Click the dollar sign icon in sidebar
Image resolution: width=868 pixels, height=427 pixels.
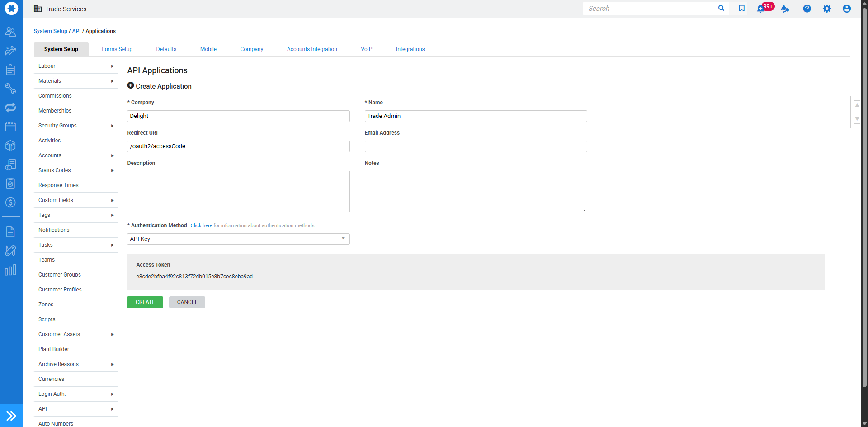pyautogui.click(x=10, y=202)
